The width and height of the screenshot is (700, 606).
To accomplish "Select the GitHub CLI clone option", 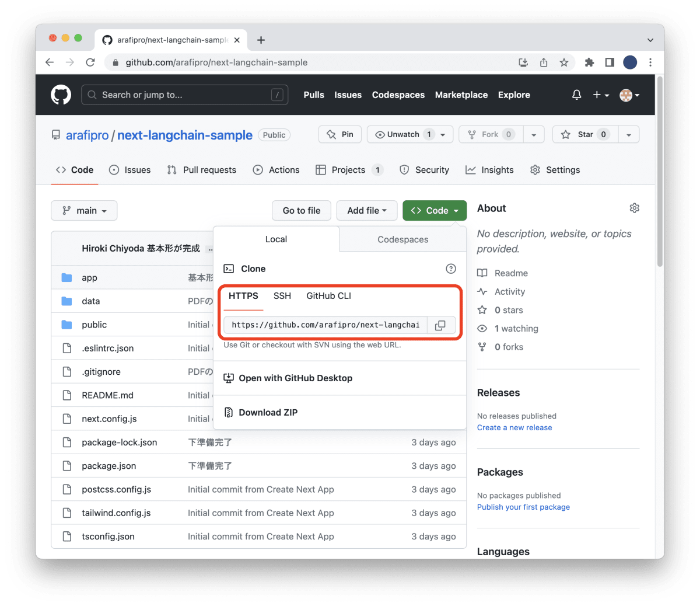I will point(329,296).
